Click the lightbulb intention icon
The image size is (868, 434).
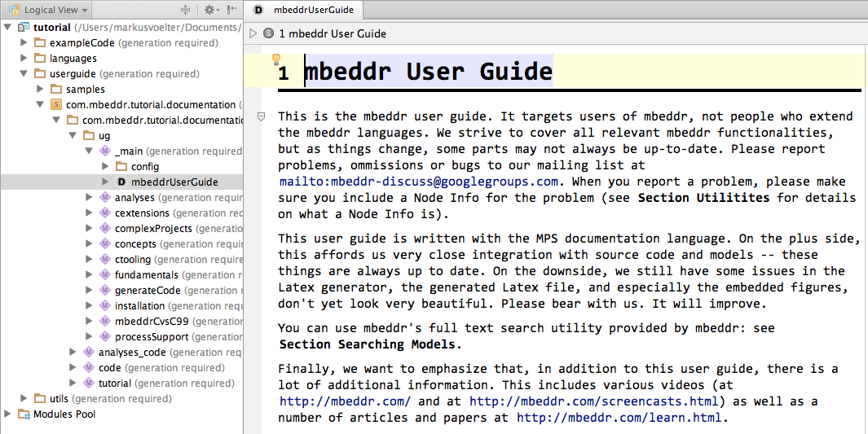[276, 59]
